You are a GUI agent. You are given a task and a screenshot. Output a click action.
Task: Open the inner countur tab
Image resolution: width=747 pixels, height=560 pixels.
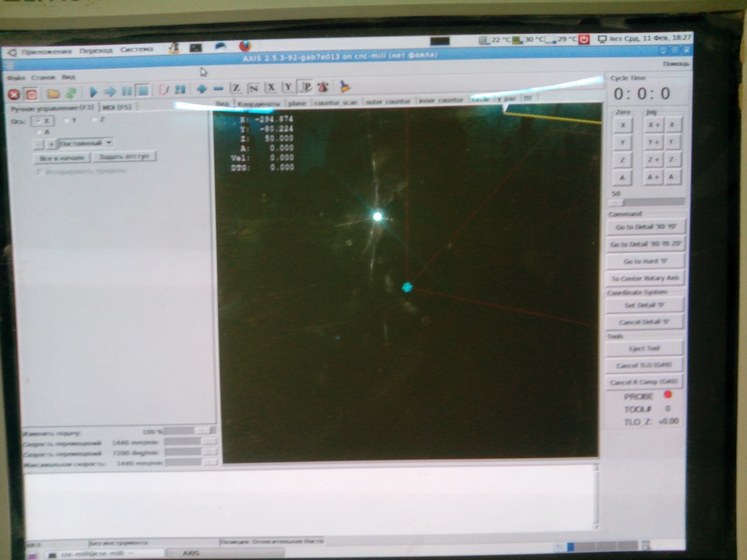(x=441, y=100)
